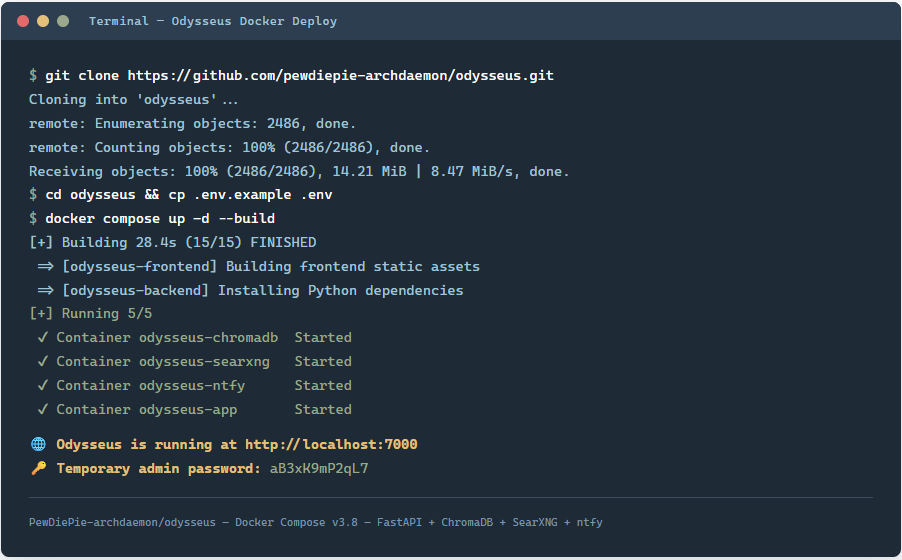Click the title 'Terminal – Odysseus Docker Deploy'
902x560 pixels.
pos(213,21)
